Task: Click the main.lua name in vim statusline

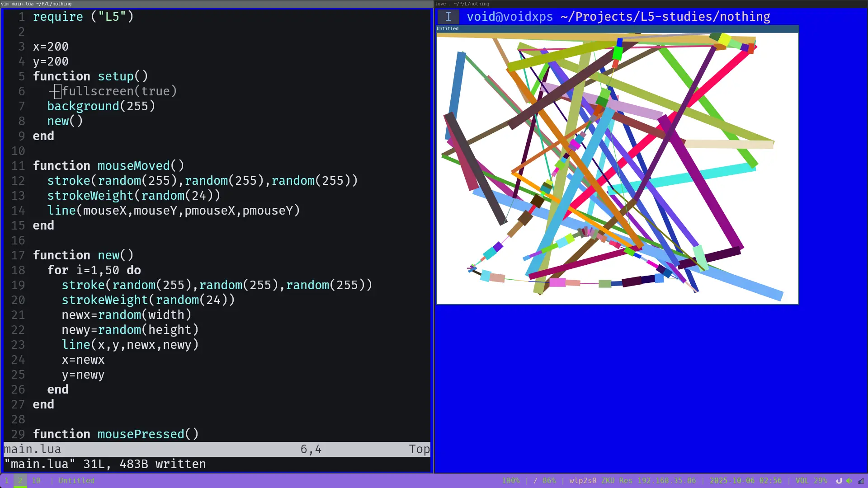Action: pos(33,449)
